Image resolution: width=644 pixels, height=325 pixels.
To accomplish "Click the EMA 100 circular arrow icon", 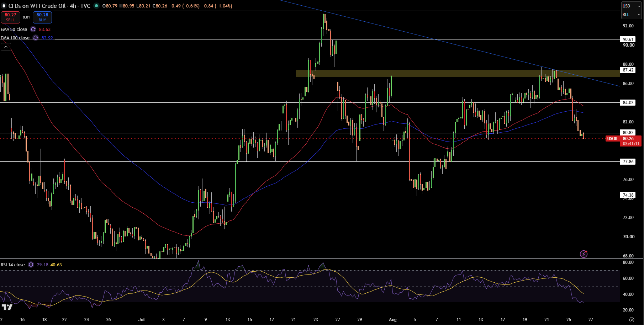I will tap(36, 38).
